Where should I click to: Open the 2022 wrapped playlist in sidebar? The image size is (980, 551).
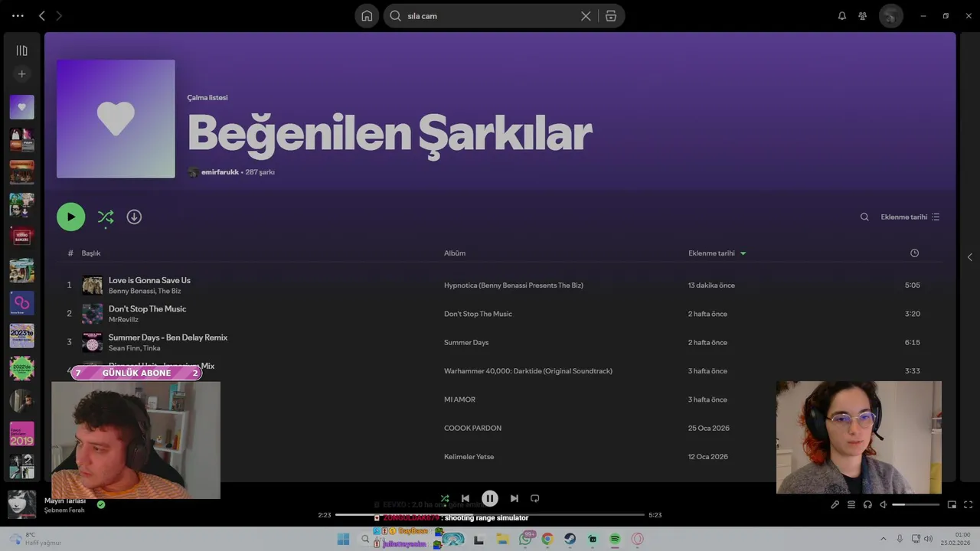click(21, 368)
